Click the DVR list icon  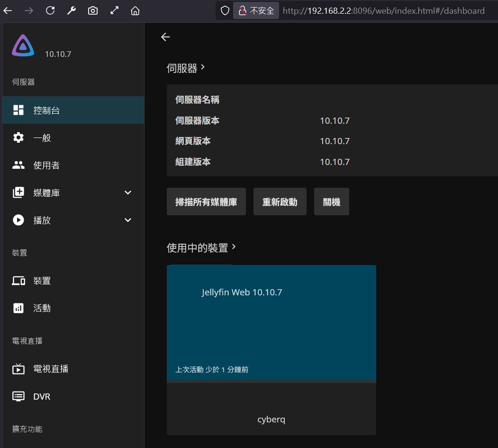pos(18,396)
